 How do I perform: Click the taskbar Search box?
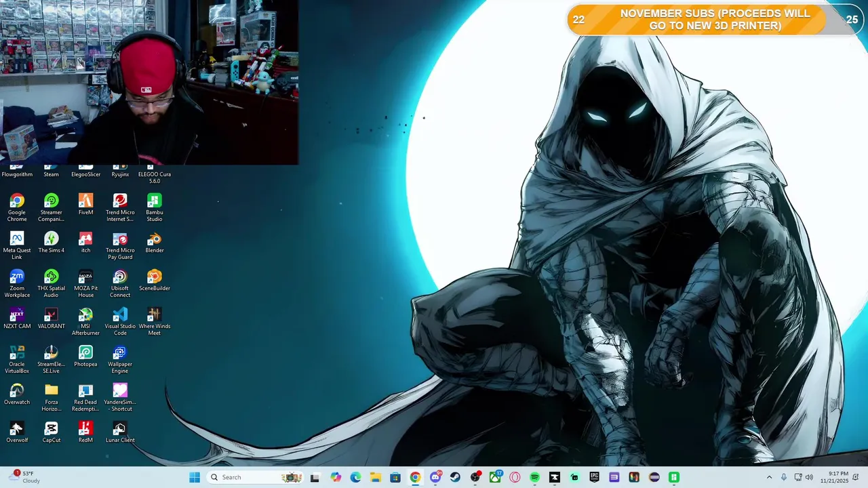tap(254, 477)
